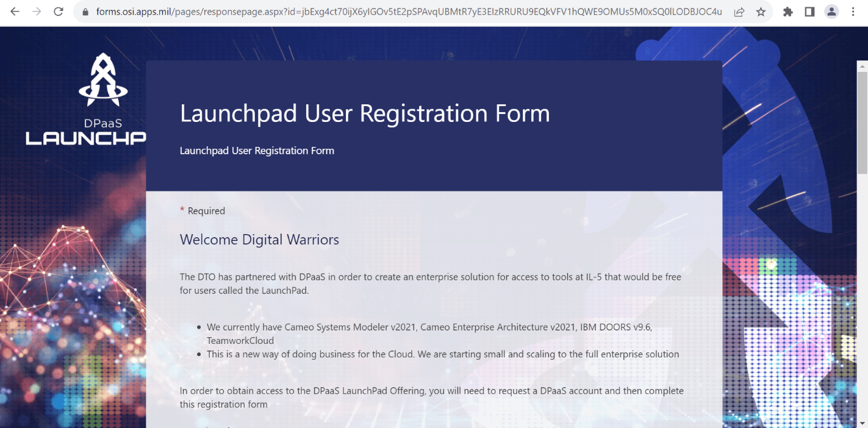
Task: Click the paragraph about requesting a DPaaS account
Action: click(x=432, y=397)
